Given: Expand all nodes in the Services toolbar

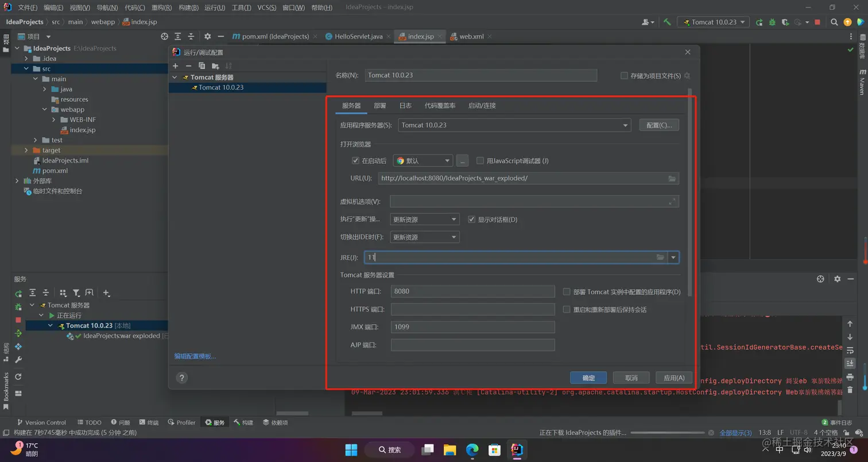Looking at the screenshot, I should 33,293.
